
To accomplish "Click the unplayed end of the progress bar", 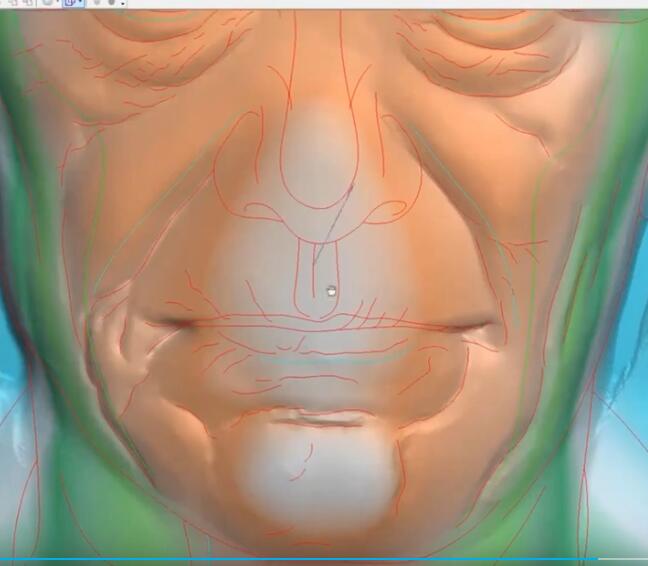I will click(625, 559).
